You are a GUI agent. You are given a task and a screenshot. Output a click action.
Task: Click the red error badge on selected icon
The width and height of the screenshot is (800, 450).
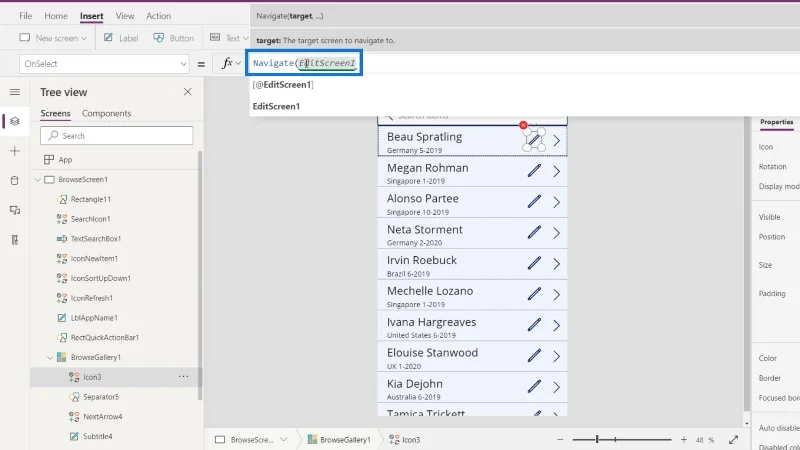pyautogui.click(x=523, y=125)
